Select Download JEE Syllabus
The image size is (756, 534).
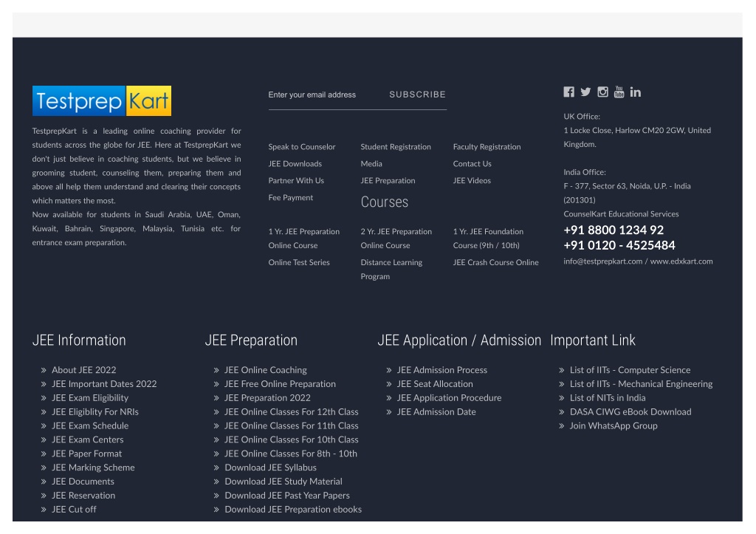coord(270,468)
